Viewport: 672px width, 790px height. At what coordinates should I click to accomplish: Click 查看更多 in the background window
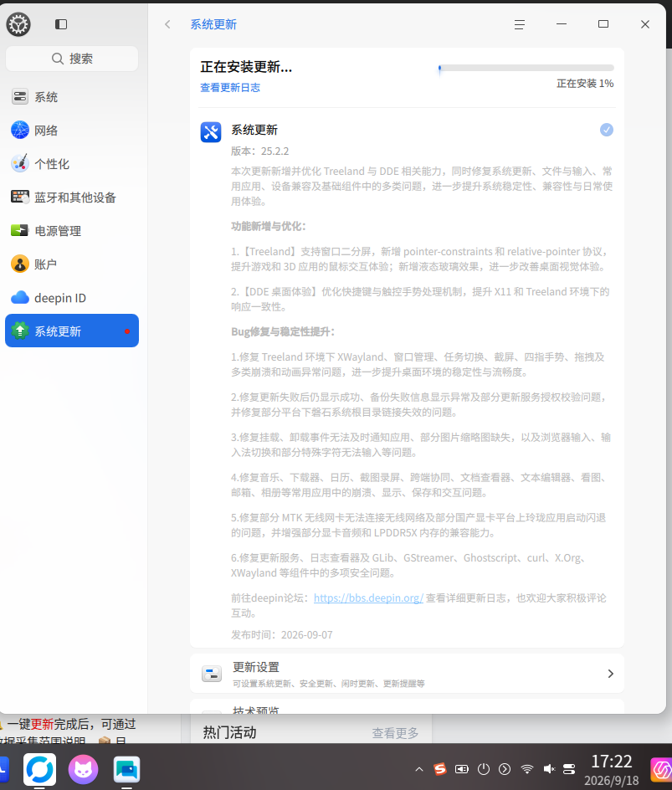[396, 733]
